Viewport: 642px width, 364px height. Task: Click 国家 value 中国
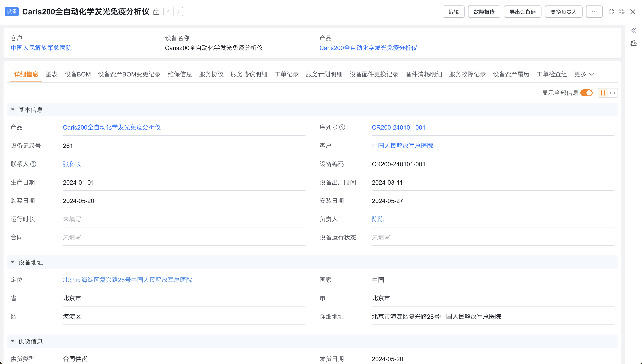coord(378,280)
